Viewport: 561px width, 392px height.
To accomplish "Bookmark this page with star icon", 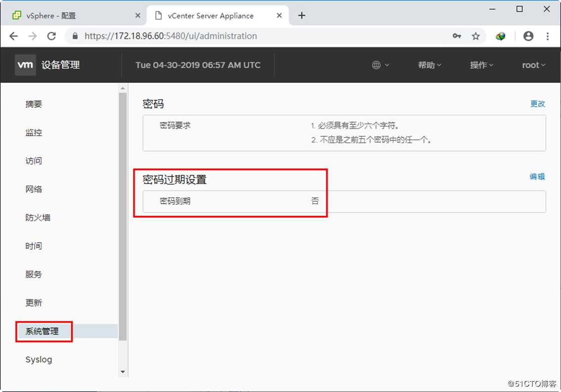I will coord(475,36).
